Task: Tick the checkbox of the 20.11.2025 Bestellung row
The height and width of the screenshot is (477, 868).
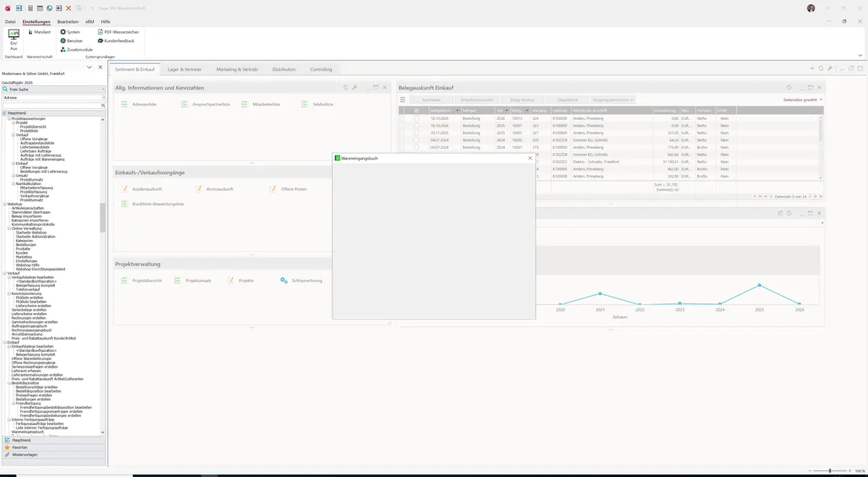Action: pos(416,133)
